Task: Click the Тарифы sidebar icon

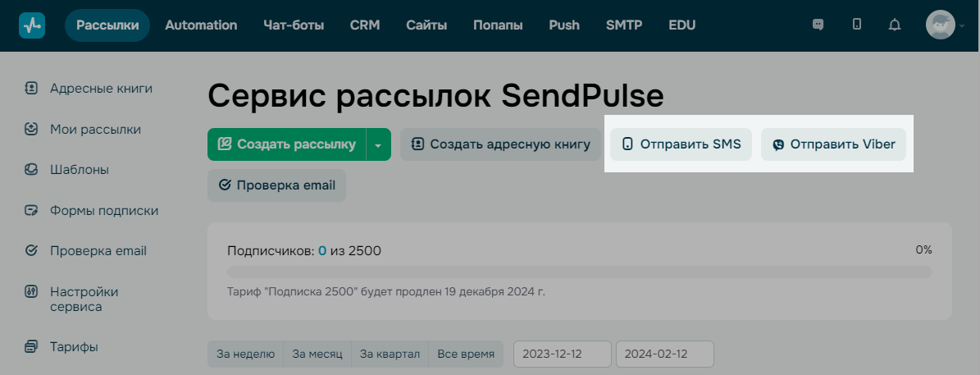Action: (x=31, y=346)
